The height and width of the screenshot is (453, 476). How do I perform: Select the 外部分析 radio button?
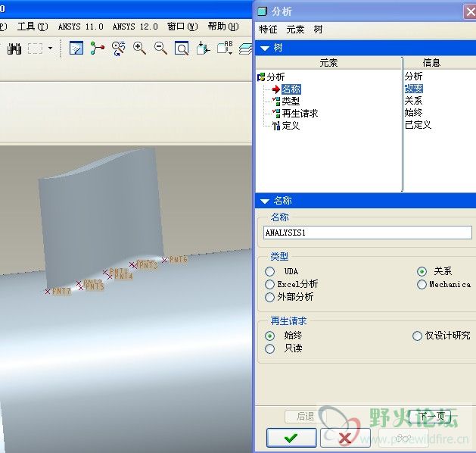pos(269,297)
